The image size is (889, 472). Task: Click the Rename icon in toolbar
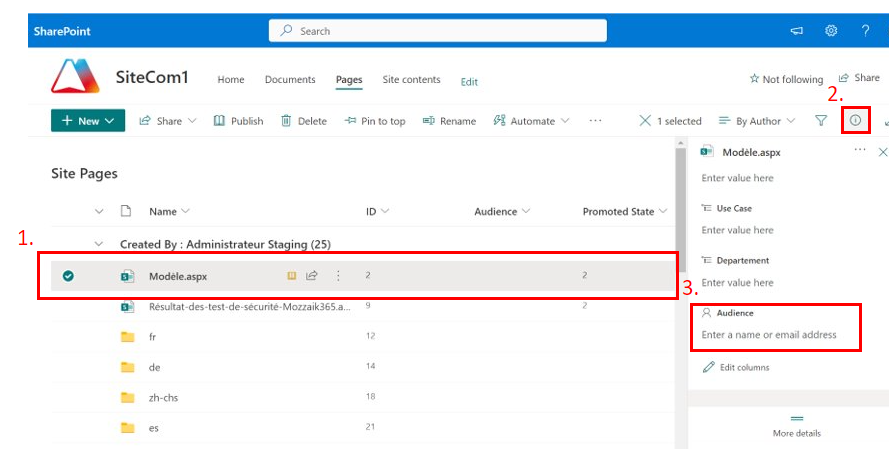429,121
